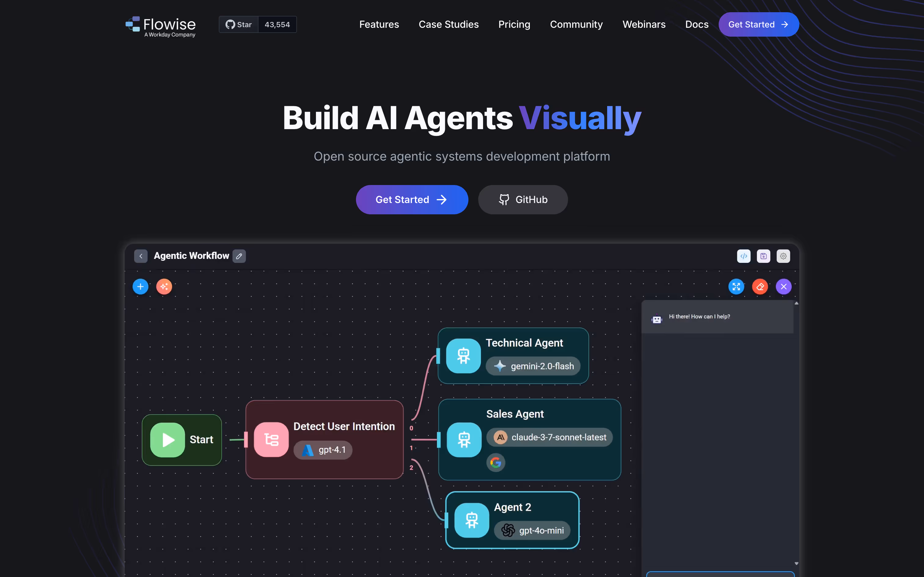The height and width of the screenshot is (577, 924).
Task: Click the orange sparkle generate icon
Action: click(164, 287)
